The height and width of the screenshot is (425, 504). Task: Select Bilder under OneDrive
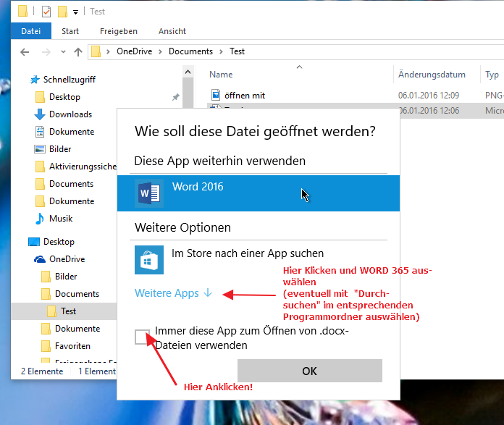pos(66,277)
